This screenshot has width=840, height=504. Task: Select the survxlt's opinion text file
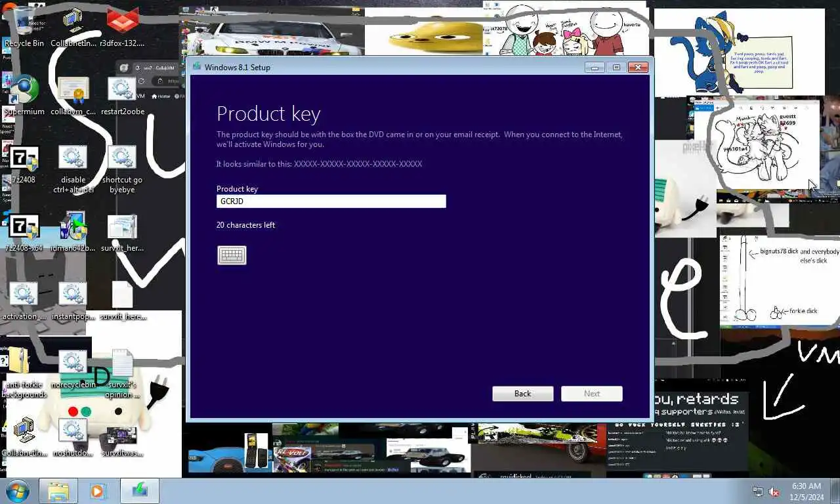(x=122, y=373)
